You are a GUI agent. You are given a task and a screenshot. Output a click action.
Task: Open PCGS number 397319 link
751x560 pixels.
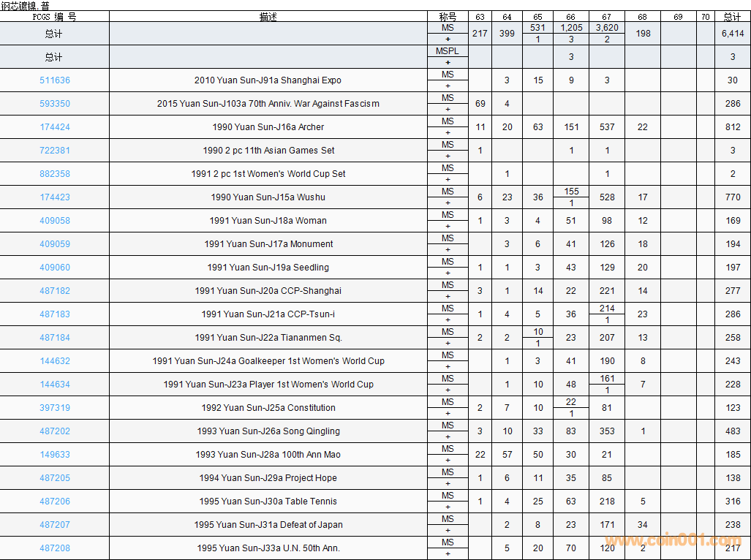pyautogui.click(x=55, y=408)
